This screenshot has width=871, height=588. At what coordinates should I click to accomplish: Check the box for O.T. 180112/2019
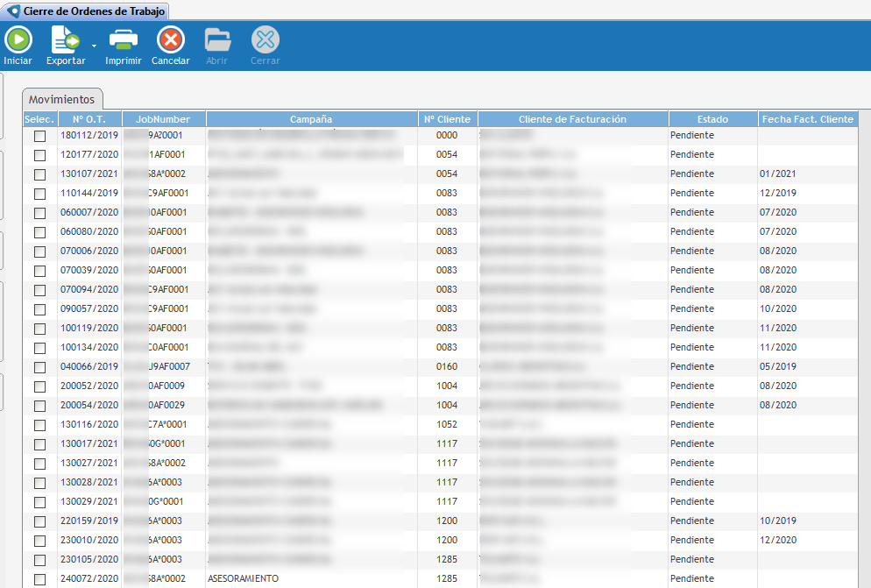coord(39,136)
